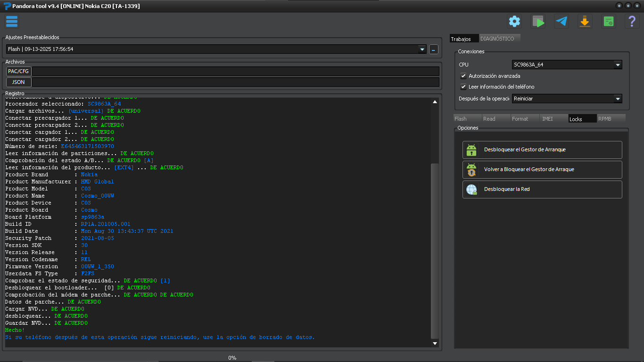Open the hamburger main menu
The image size is (644, 362).
(12, 21)
